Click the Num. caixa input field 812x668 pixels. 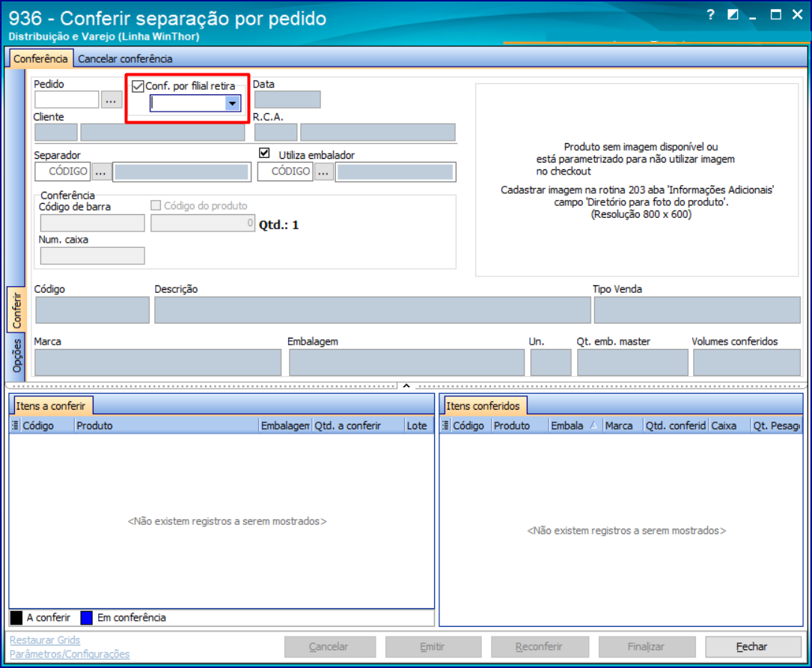tap(93, 256)
